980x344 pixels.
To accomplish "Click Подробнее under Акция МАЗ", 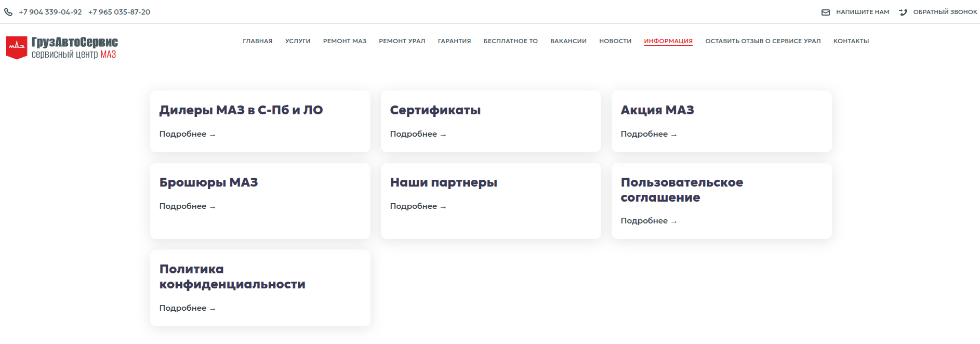I will tap(648, 134).
